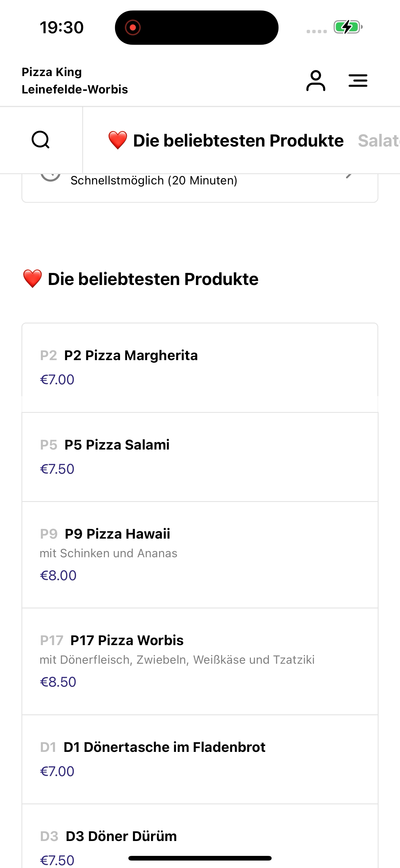400x868 pixels.
Task: Tap the €8.50 price of Pizza Worbis
Action: click(58, 682)
